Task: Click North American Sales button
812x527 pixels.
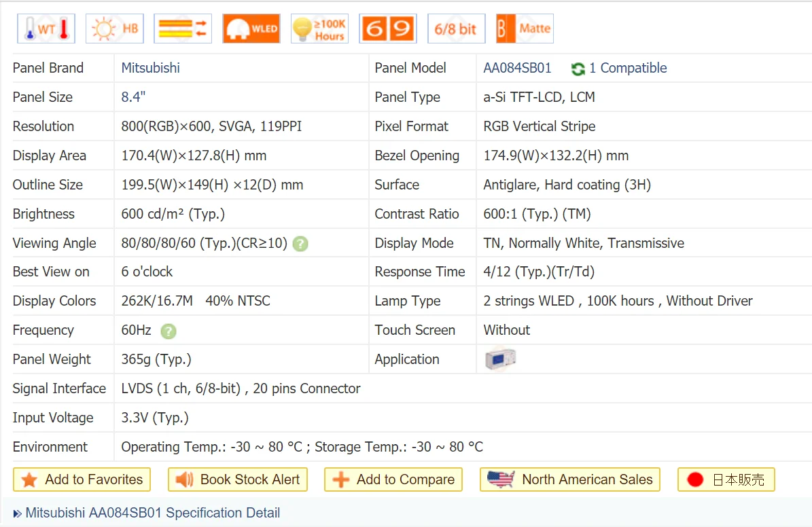Action: (x=570, y=479)
